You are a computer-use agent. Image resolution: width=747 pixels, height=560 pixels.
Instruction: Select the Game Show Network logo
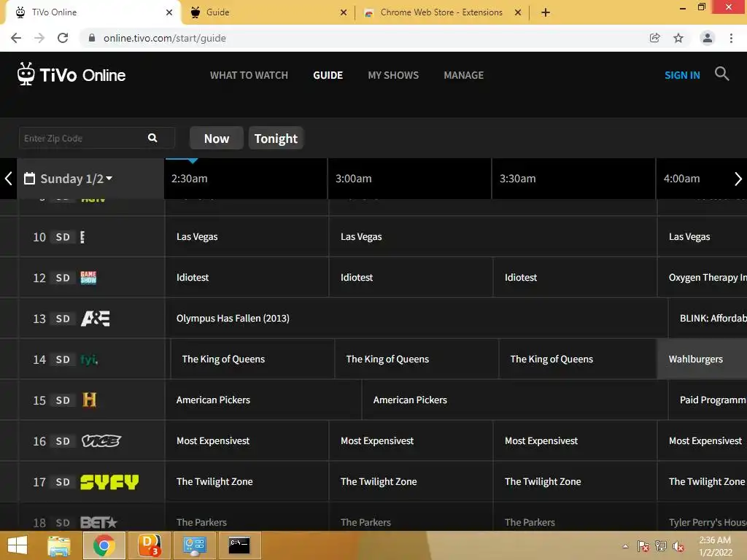[x=88, y=278]
